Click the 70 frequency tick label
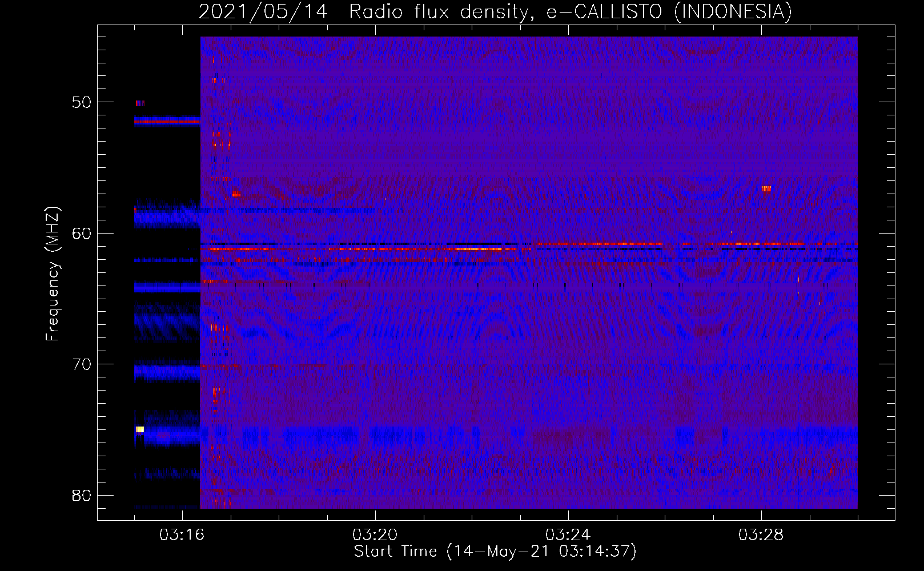 click(x=82, y=364)
